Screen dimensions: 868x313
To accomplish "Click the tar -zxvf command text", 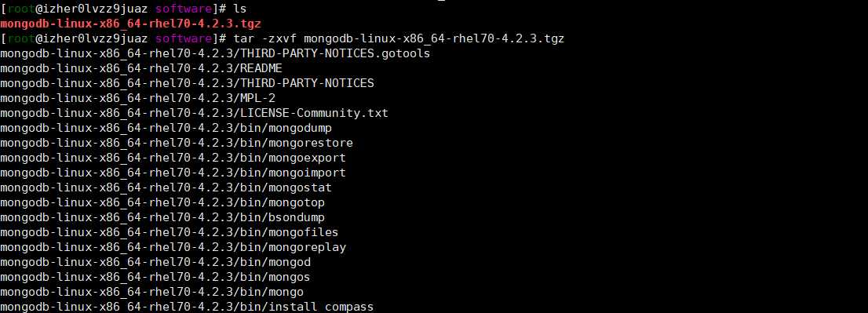I will point(399,38).
